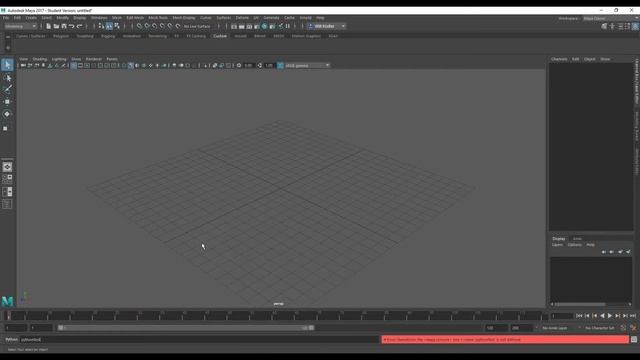Click the IPR render icon
640x360 pixels.
pos(249,26)
